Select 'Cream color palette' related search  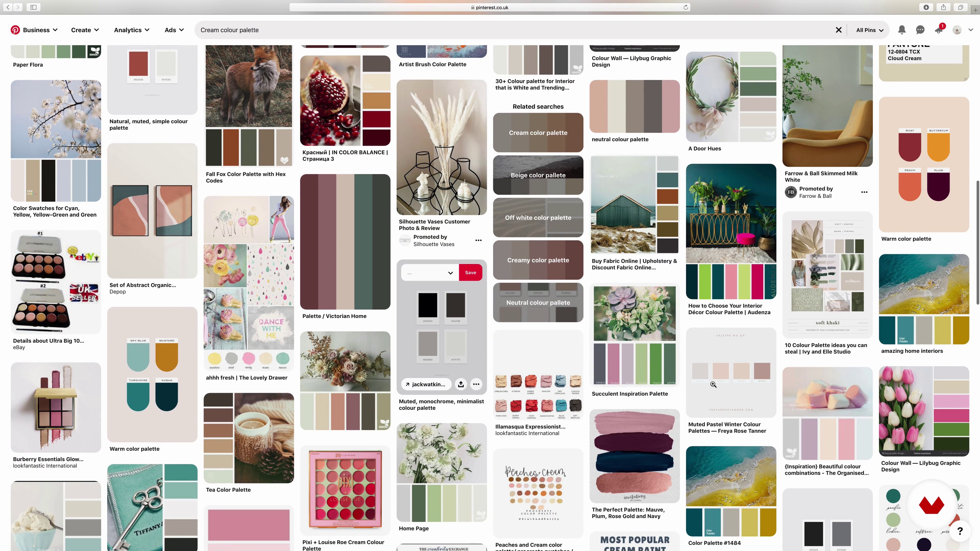tap(538, 133)
